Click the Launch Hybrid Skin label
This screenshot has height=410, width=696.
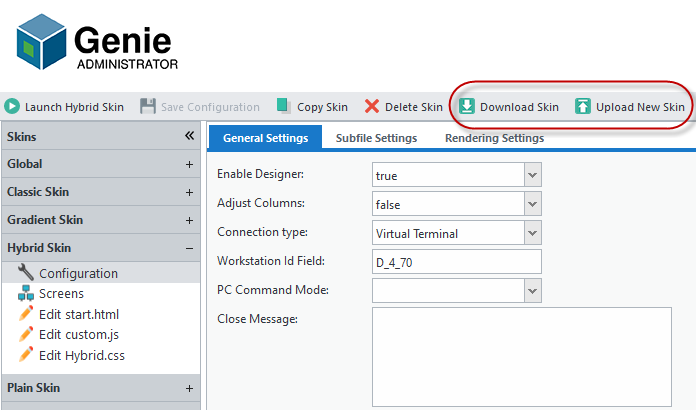pyautogui.click(x=74, y=107)
